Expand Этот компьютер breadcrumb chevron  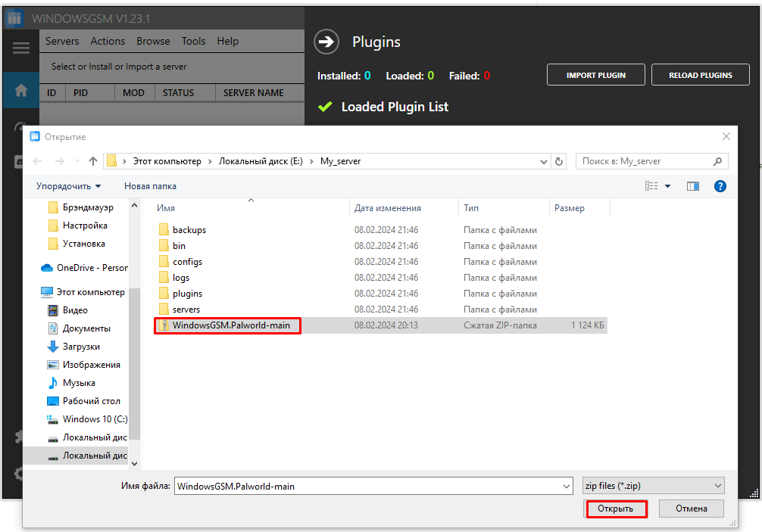click(x=210, y=161)
